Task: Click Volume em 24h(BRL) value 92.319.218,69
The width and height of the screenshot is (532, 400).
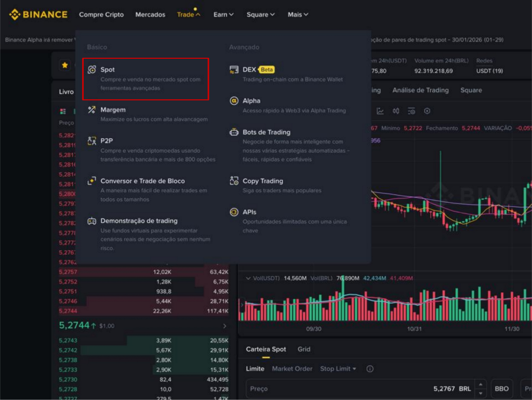Action: (433, 71)
